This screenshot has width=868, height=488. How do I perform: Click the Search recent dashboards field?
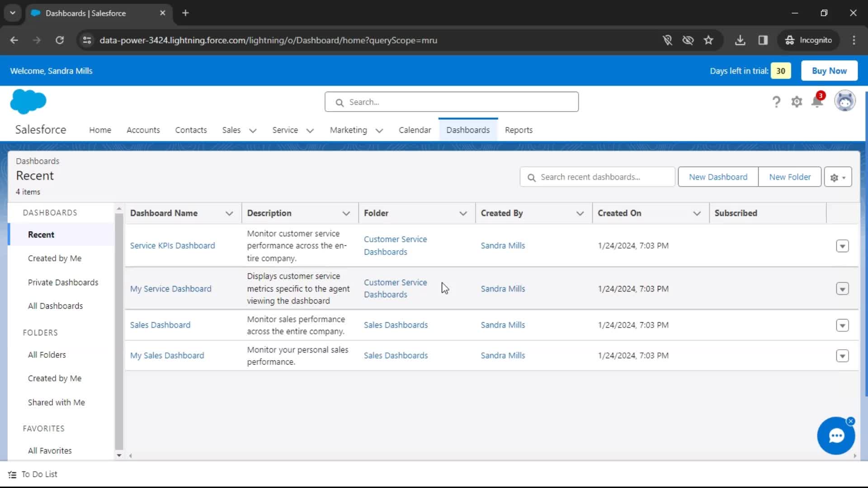click(597, 177)
